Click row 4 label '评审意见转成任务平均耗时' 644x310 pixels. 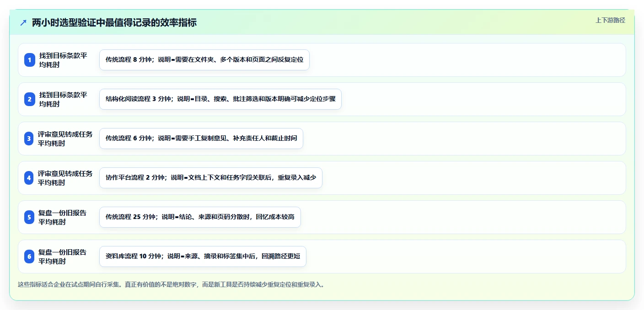65,178
